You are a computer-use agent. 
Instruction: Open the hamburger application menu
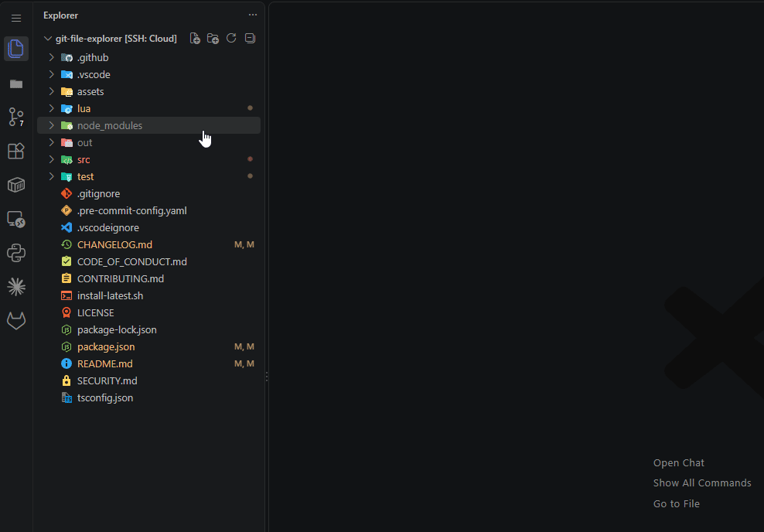click(x=16, y=19)
